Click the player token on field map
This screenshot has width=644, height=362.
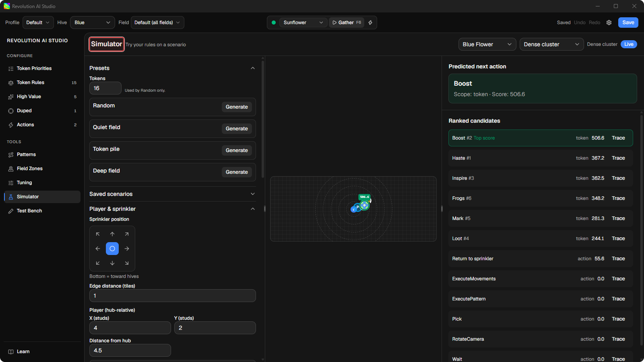(357, 207)
